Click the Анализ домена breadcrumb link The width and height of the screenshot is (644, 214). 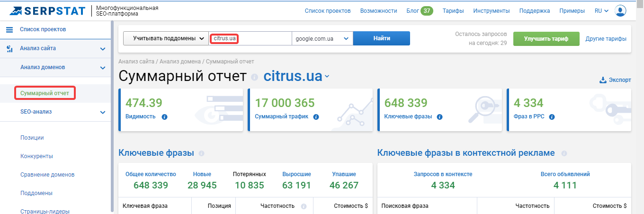click(x=180, y=62)
